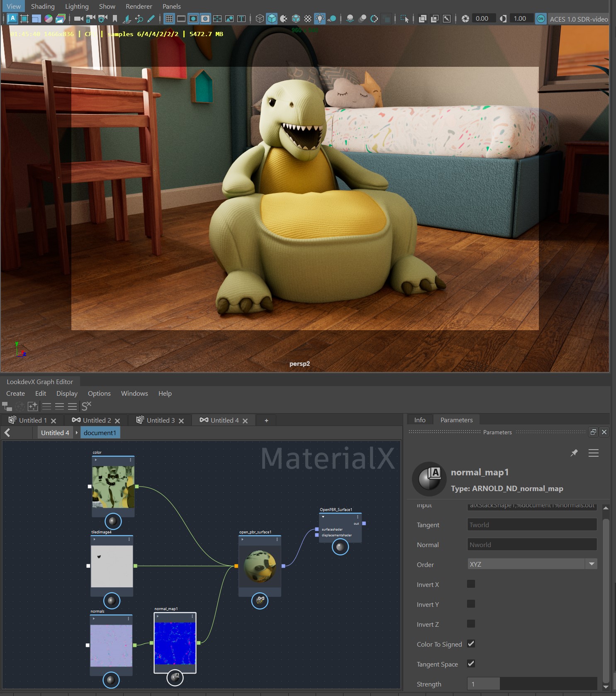Switch to the Info tab
The height and width of the screenshot is (696, 616).
[x=420, y=420]
